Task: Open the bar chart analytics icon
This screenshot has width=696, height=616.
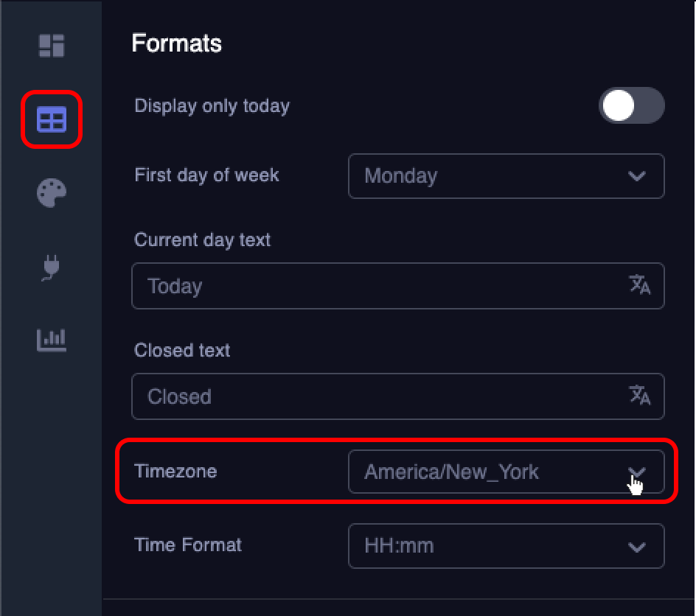Action: pos(52,340)
